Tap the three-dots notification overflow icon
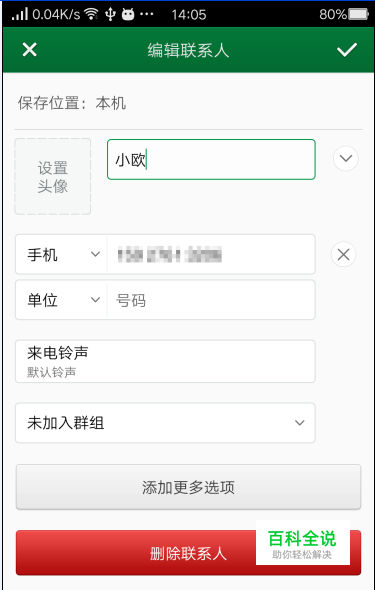 point(147,14)
